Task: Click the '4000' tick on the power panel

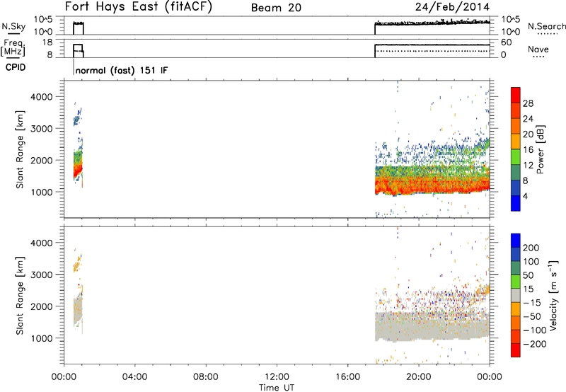Action: (x=42, y=97)
